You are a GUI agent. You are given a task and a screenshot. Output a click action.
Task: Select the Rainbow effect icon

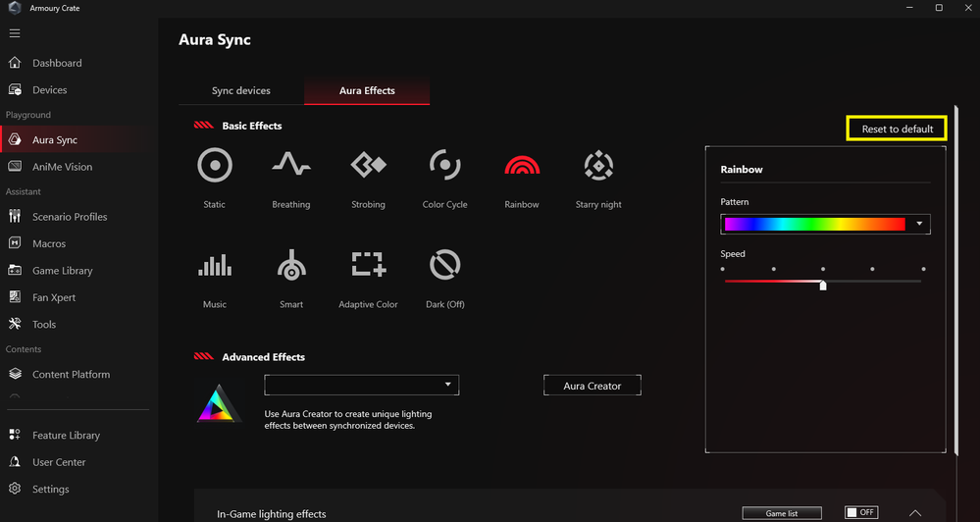coord(522,165)
